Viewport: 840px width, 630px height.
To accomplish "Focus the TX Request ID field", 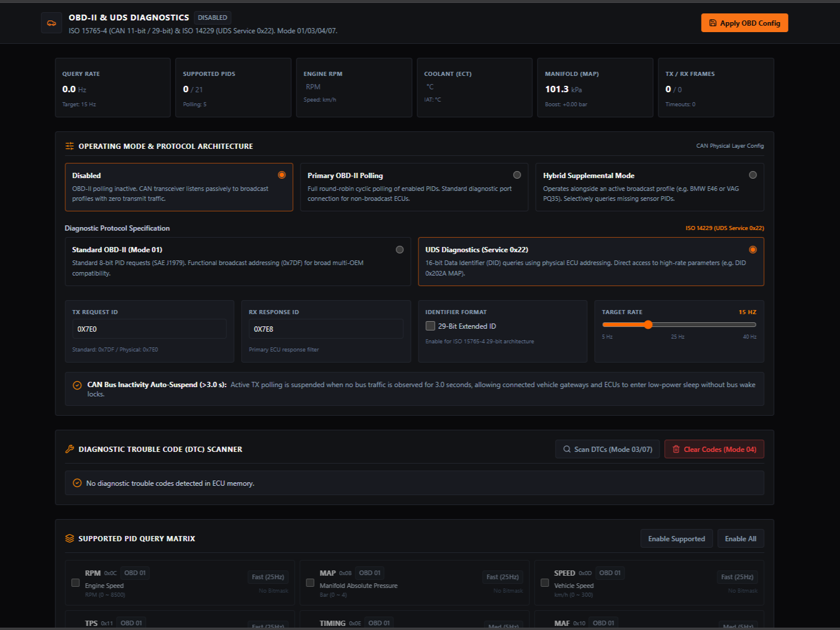I will pyautogui.click(x=149, y=329).
